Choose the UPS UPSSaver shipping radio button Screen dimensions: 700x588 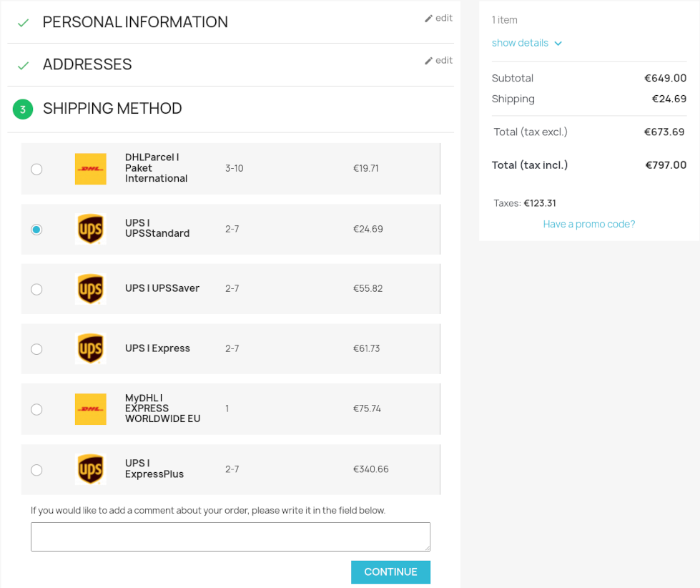(36, 289)
